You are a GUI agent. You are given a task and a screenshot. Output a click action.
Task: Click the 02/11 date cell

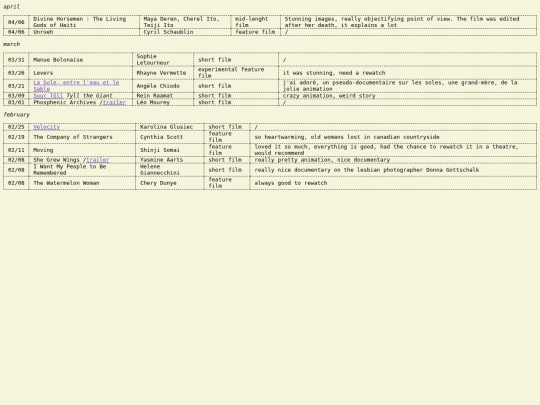click(16, 150)
